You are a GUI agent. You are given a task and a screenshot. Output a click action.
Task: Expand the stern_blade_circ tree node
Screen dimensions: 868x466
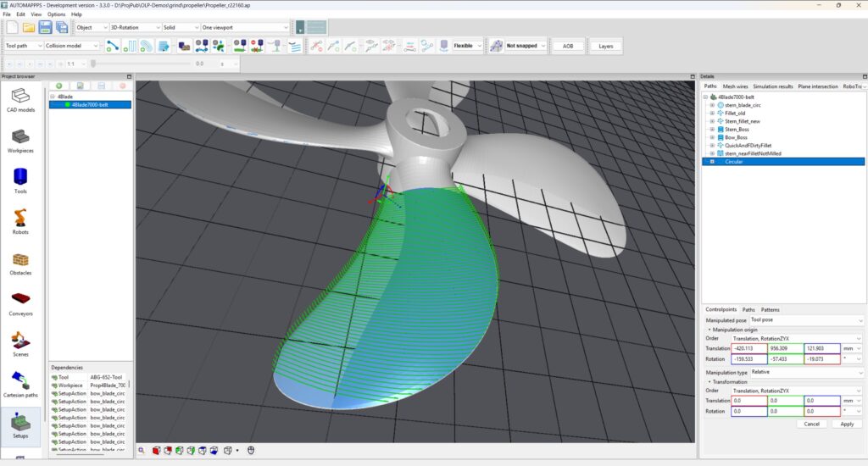coord(712,105)
